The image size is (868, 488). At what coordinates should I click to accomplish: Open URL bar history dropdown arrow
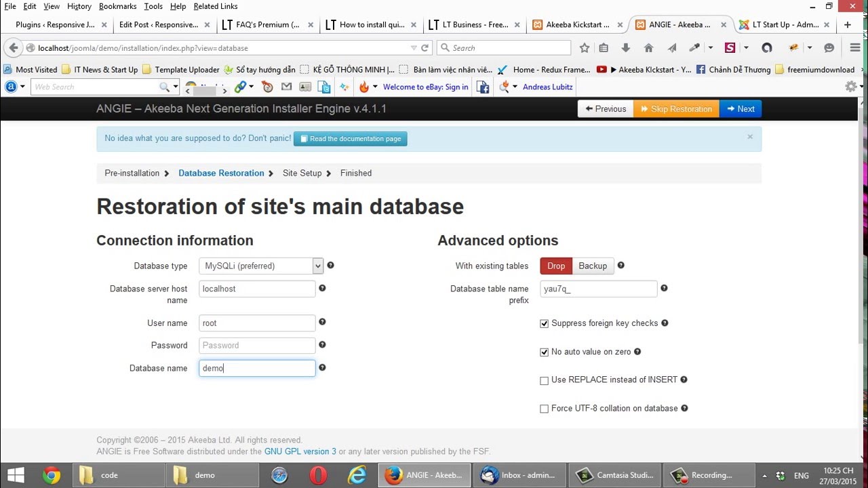coord(414,48)
